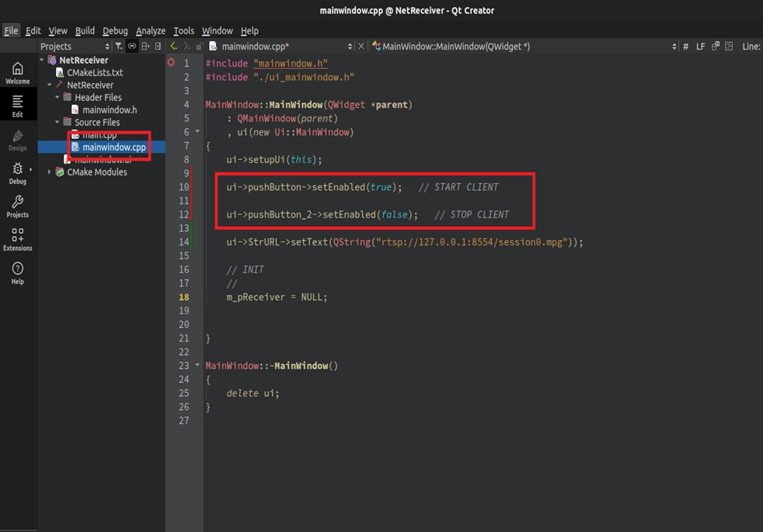Toggle synchronize with editor link icon
The height and width of the screenshot is (532, 763).
[x=132, y=46]
